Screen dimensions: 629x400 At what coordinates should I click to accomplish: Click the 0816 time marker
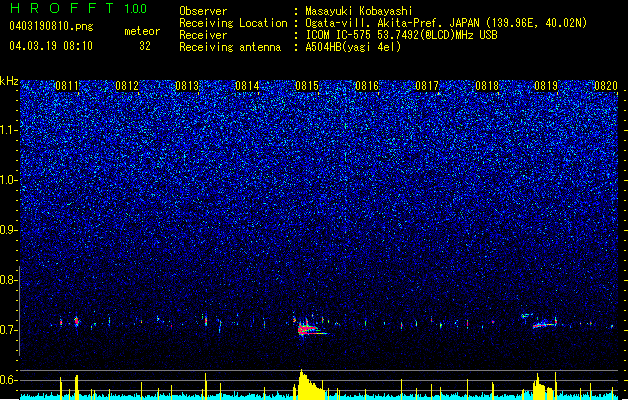pos(367,86)
